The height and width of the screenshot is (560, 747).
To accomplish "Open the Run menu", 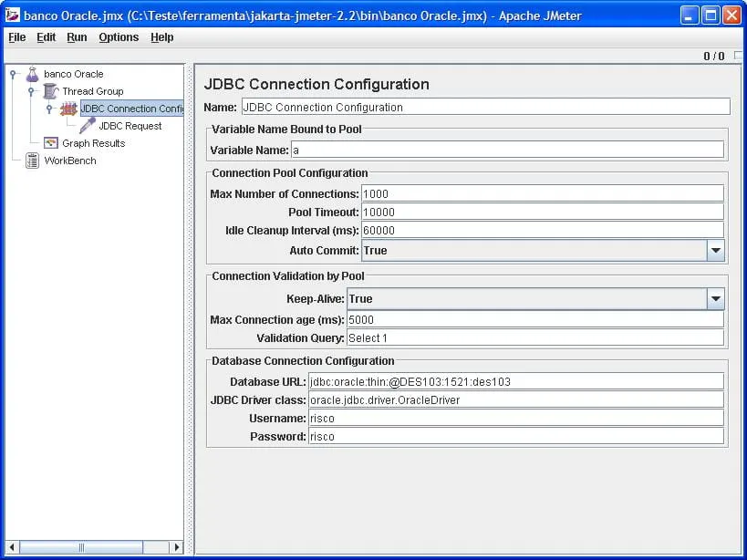I will (x=77, y=37).
